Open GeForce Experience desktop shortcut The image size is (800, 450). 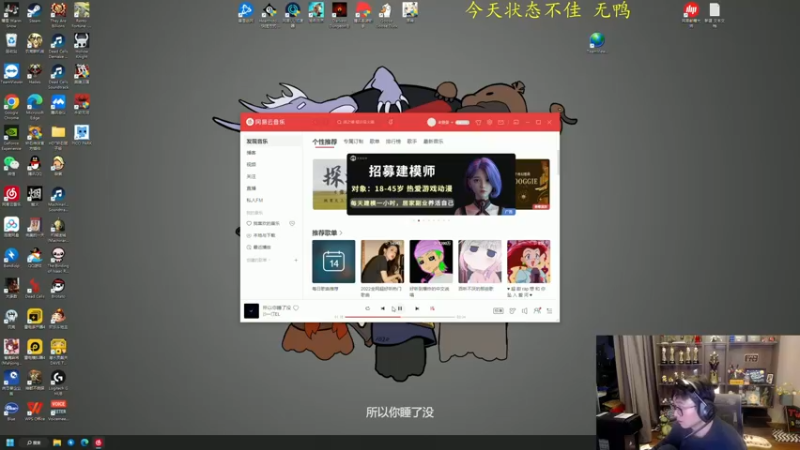pyautogui.click(x=11, y=138)
